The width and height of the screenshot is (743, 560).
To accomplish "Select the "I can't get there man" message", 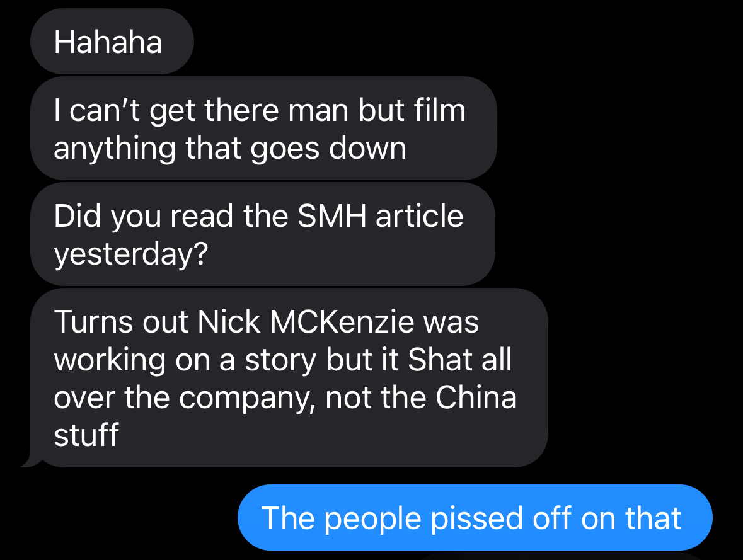I will pos(263,129).
